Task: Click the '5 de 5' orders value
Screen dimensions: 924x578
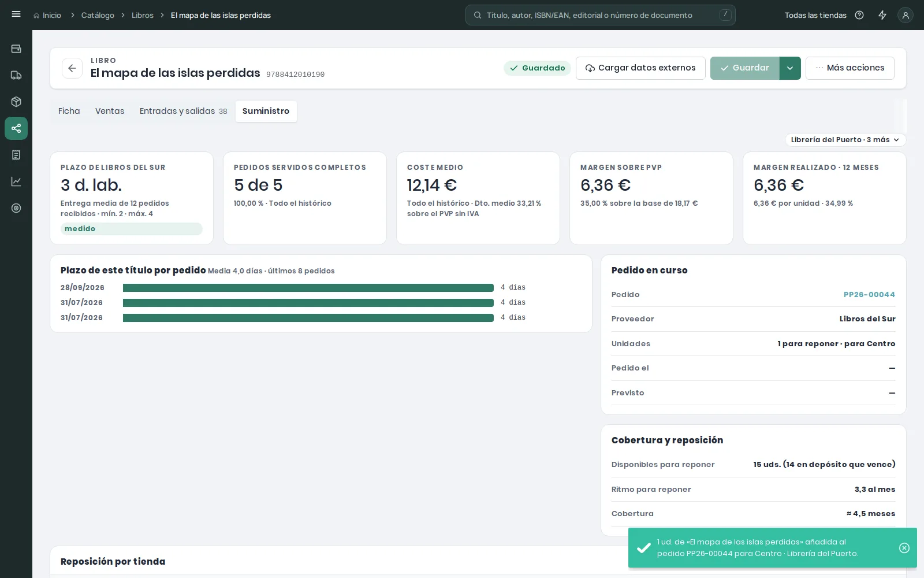Action: point(258,186)
